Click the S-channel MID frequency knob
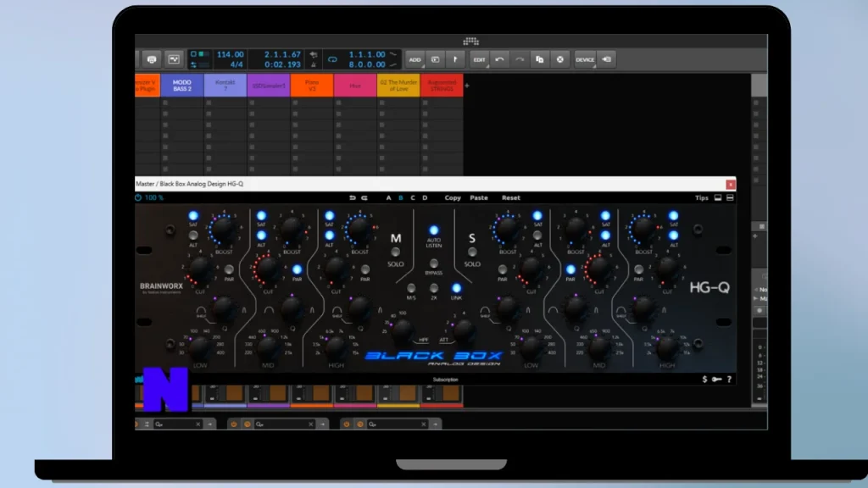 pos(599,347)
